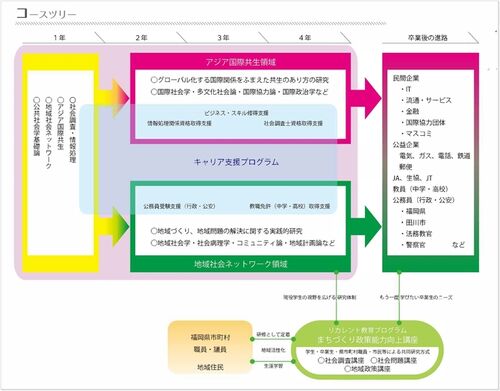Click the 地域社会ネットワーク領域 green header
The width and height of the screenshot is (500, 391).
[x=240, y=264]
